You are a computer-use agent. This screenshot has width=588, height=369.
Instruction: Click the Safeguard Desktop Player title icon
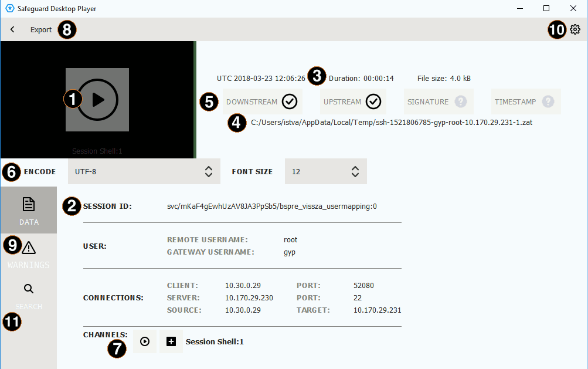[x=9, y=9]
